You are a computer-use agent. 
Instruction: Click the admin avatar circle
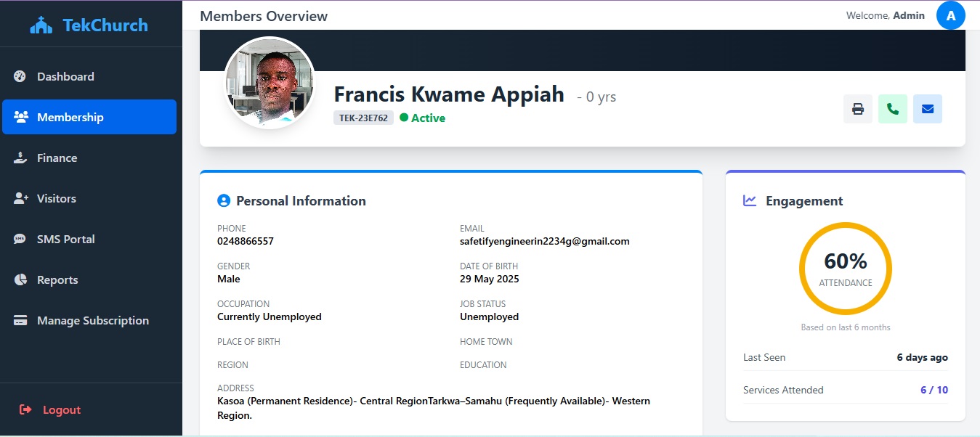pyautogui.click(x=950, y=15)
